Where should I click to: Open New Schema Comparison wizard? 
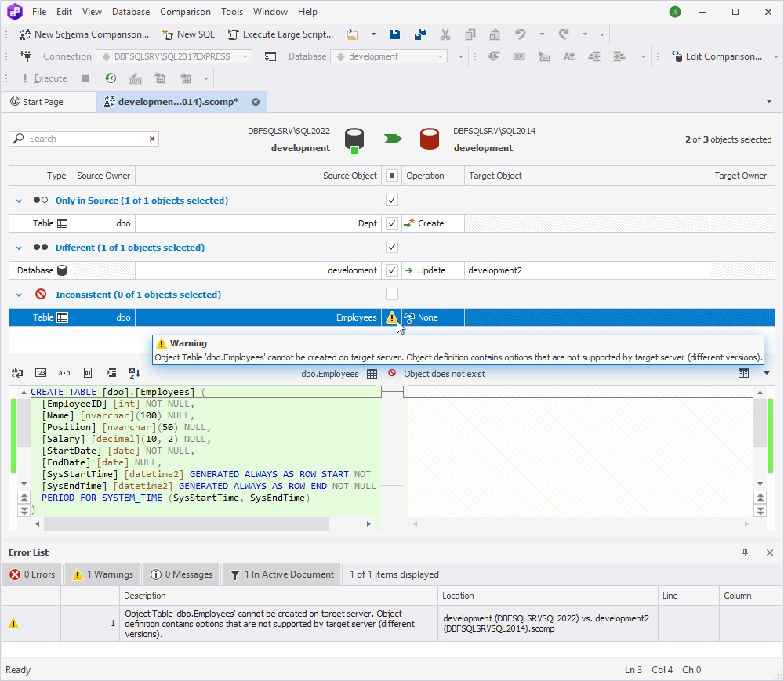(84, 34)
